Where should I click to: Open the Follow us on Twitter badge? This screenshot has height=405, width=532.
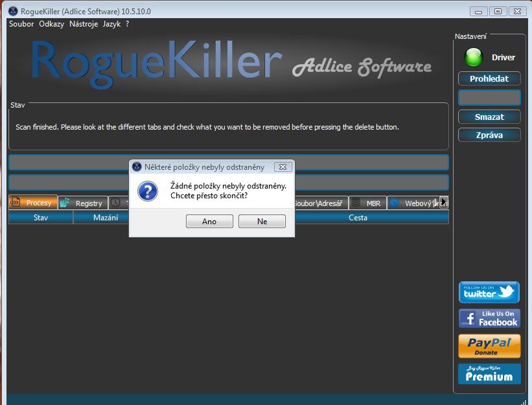[x=489, y=292]
